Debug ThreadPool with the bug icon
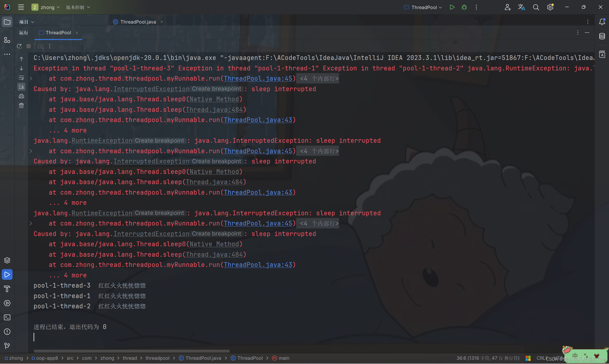Screen dimensions: 609x364 pyautogui.click(x=464, y=7)
